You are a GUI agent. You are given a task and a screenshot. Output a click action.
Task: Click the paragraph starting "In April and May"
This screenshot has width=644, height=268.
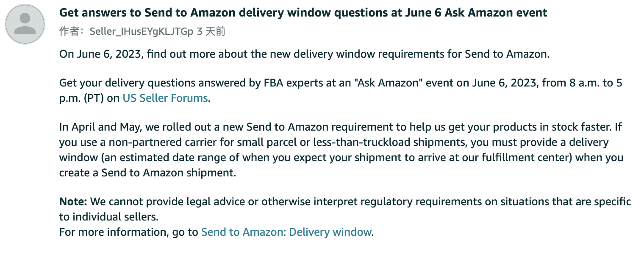pos(341,150)
